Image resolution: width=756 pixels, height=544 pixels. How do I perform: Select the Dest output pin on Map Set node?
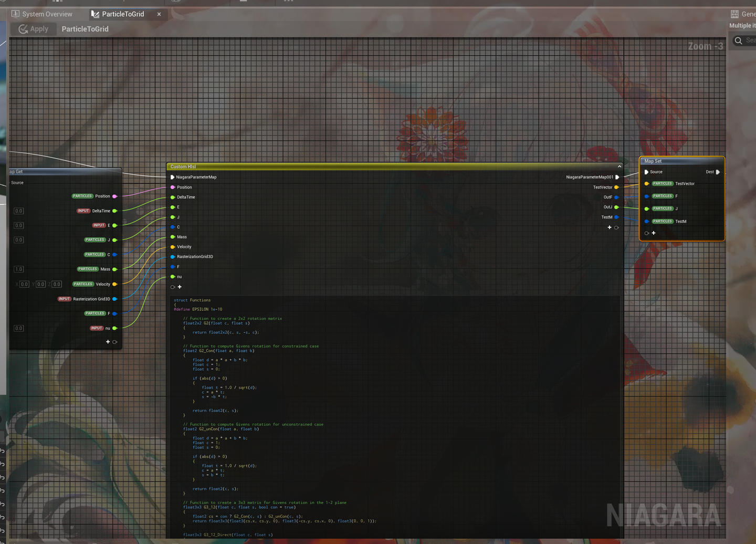tap(718, 172)
